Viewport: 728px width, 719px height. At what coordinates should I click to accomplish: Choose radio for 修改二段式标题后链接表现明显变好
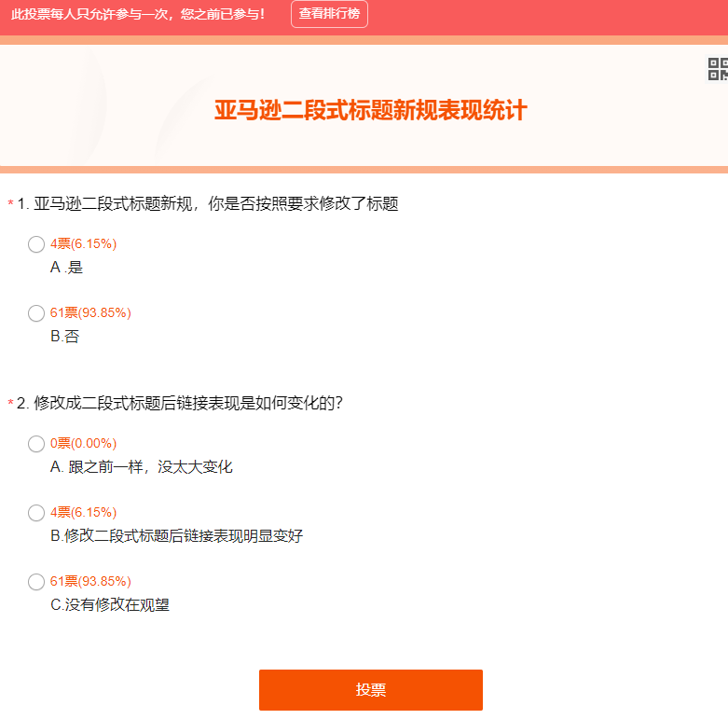click(36, 513)
